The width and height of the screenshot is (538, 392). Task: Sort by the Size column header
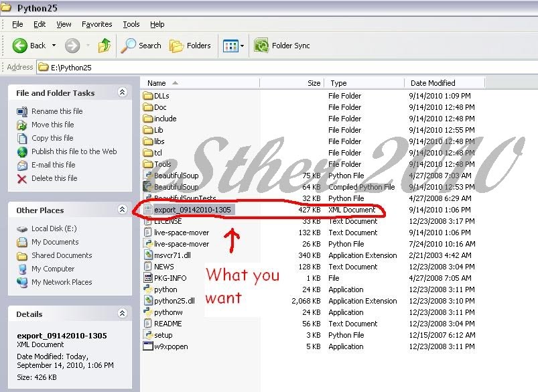tap(291, 83)
